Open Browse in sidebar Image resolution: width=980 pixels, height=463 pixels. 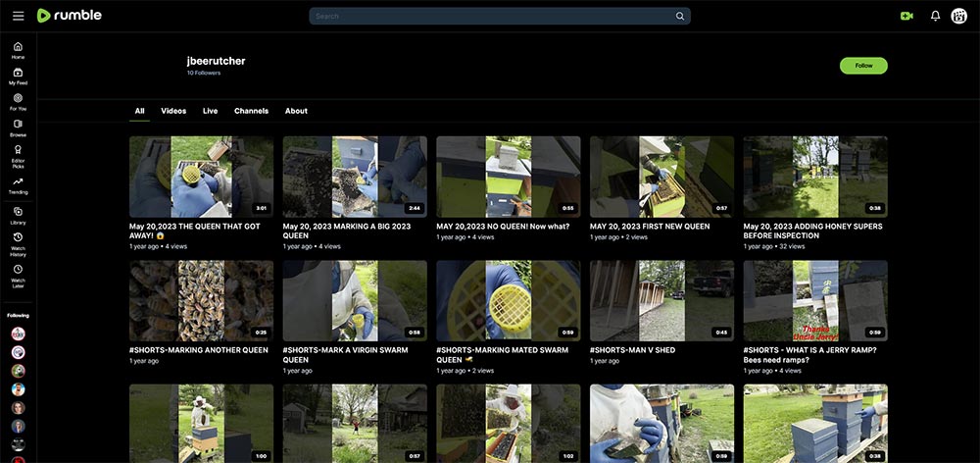[18, 129]
